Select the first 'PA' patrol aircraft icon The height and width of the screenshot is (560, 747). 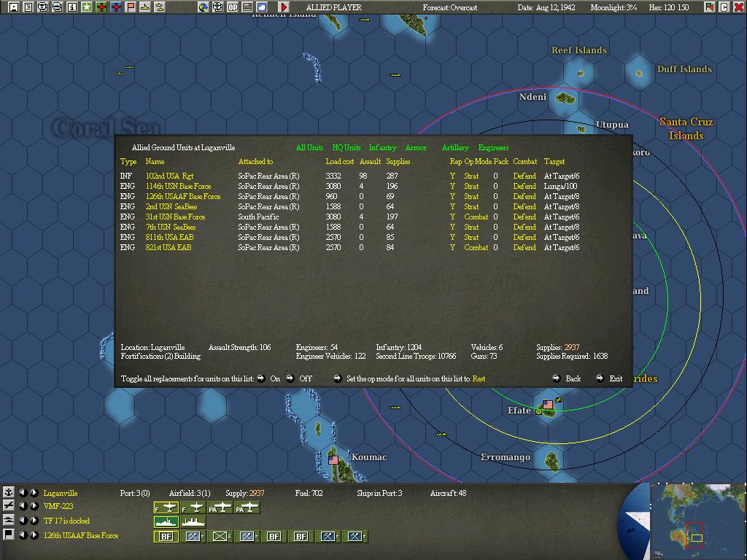point(220,507)
